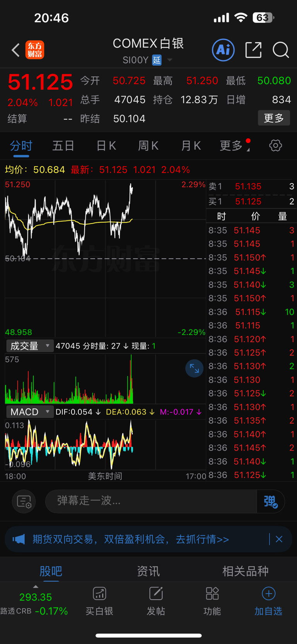The width and height of the screenshot is (297, 644).
Task: Switch to the 日K tab
Action: point(106,146)
